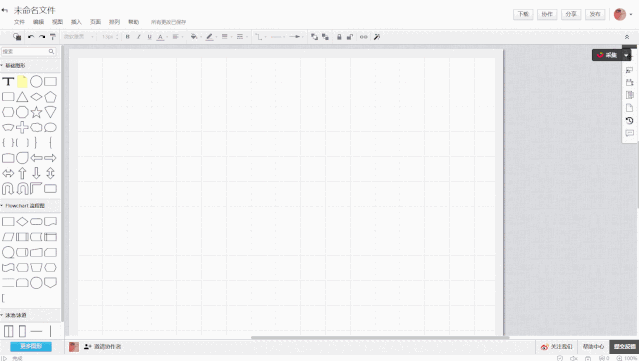Click the font size stepper field
The width and height of the screenshot is (639, 361).
(x=109, y=37)
